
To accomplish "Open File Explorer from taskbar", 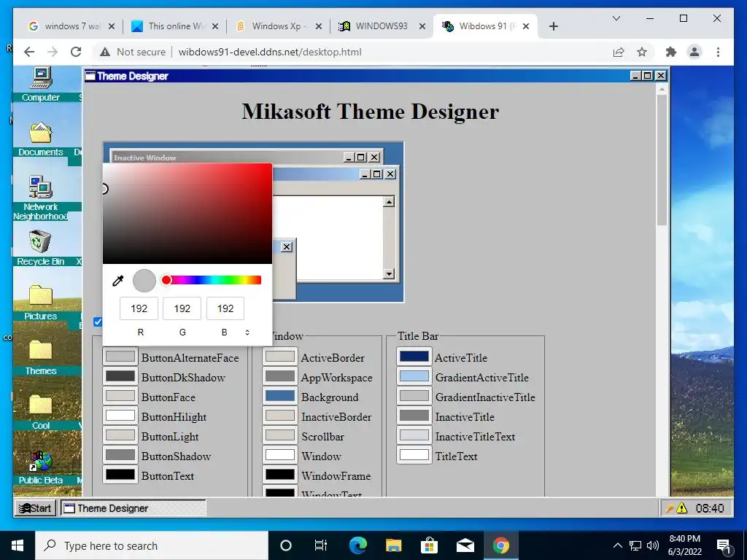I will [x=393, y=545].
